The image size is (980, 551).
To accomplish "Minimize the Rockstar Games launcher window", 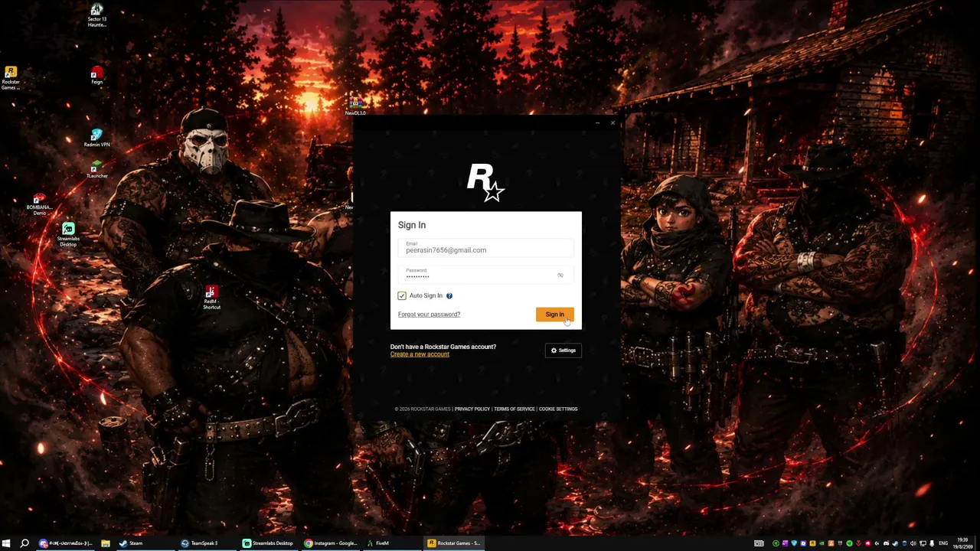I will 597,122.
